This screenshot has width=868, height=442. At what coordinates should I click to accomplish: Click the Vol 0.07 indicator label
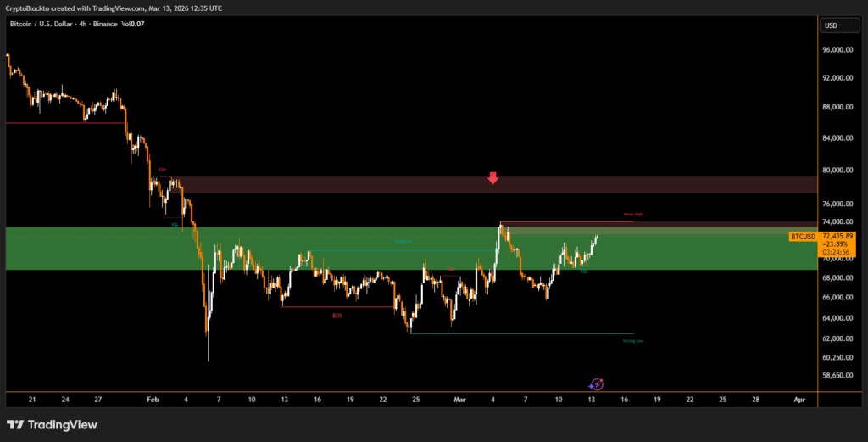pyautogui.click(x=133, y=24)
